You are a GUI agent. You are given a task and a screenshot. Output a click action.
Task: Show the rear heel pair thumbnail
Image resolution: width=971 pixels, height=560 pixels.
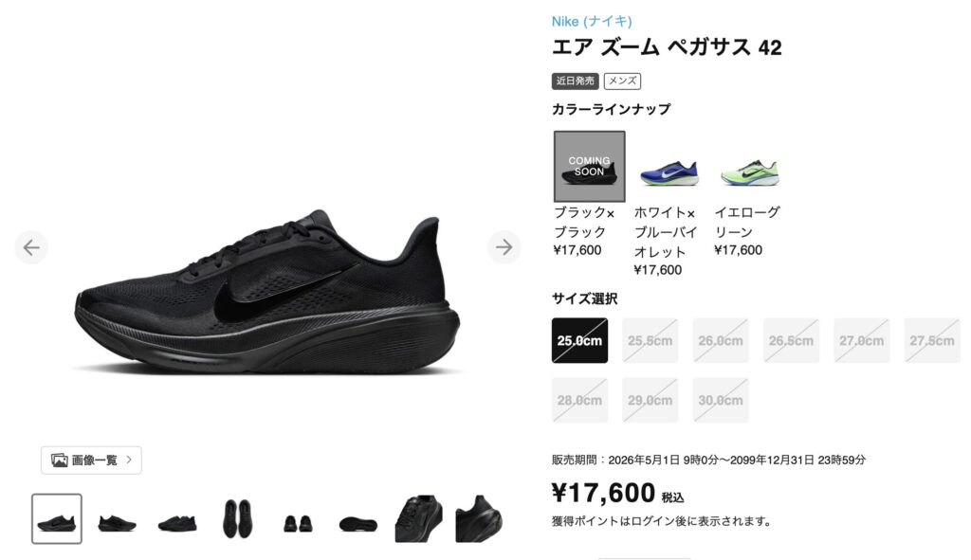tap(298, 518)
